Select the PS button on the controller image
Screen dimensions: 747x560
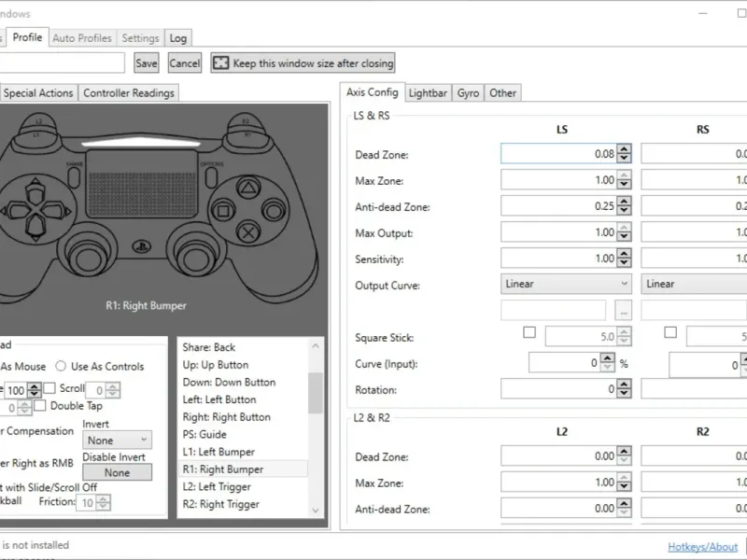(x=142, y=246)
